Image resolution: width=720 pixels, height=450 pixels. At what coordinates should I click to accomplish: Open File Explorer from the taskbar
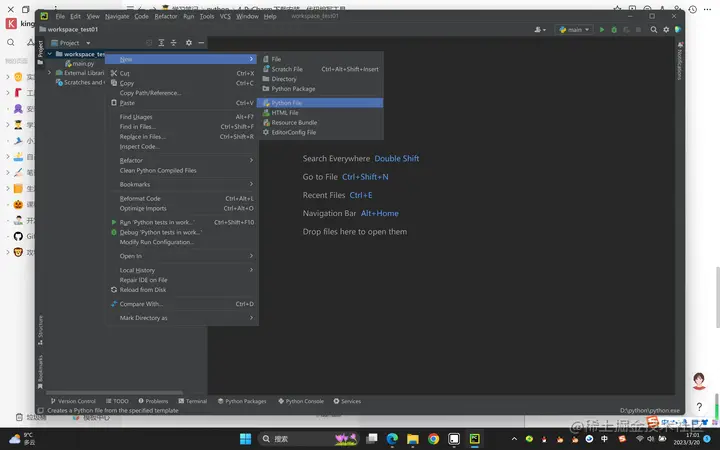412,439
